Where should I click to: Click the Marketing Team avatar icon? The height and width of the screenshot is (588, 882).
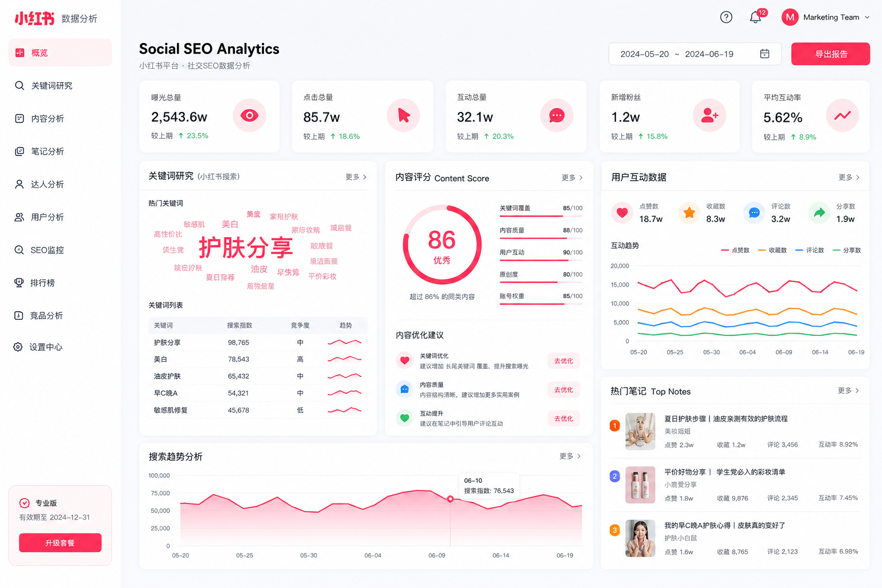[x=790, y=17]
